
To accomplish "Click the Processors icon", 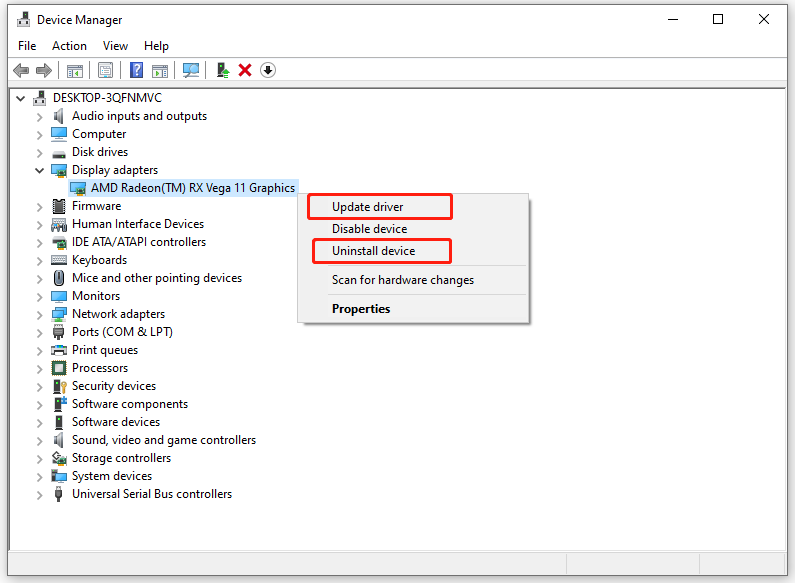I will 59,368.
